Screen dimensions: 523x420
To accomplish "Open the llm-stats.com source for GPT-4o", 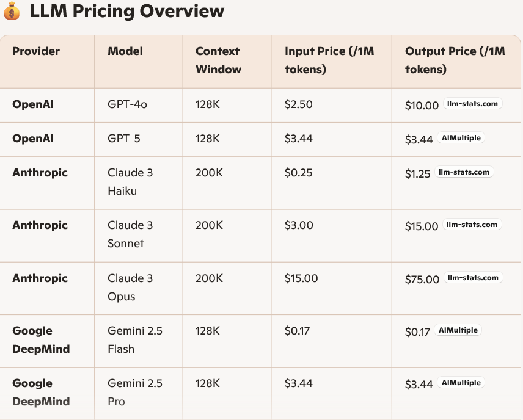I will click(x=472, y=104).
